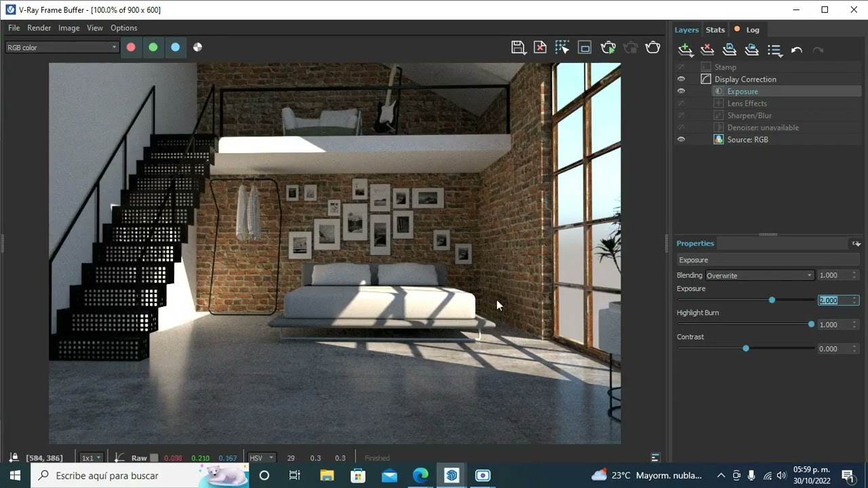Click the status bar panel toggle icon
The width and height of the screenshot is (868, 488).
(x=655, y=458)
